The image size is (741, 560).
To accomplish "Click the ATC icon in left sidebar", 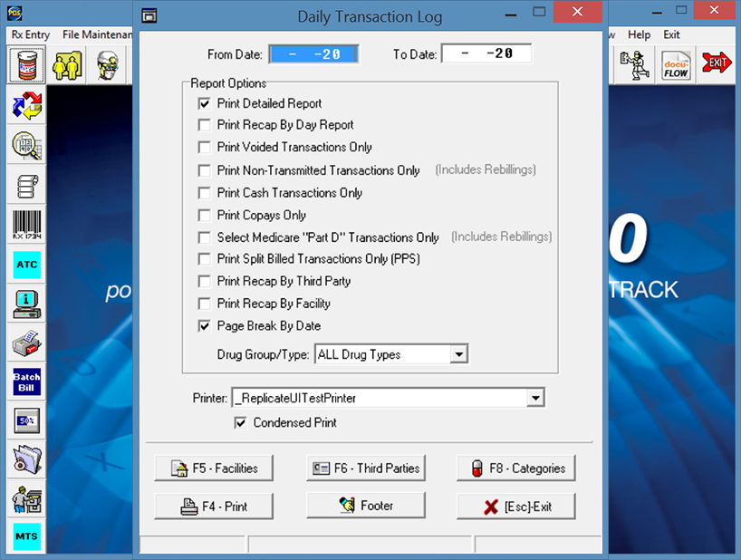I will (27, 264).
